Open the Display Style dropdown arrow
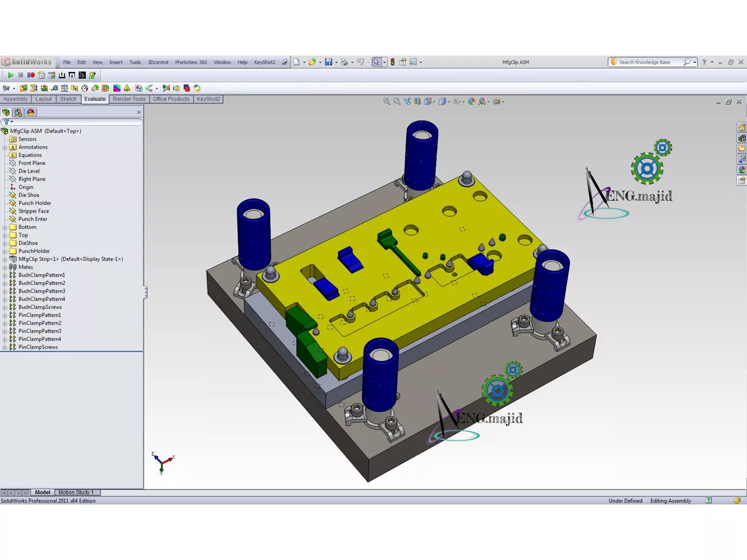Viewport: 747px width, 560px height. 449,102
